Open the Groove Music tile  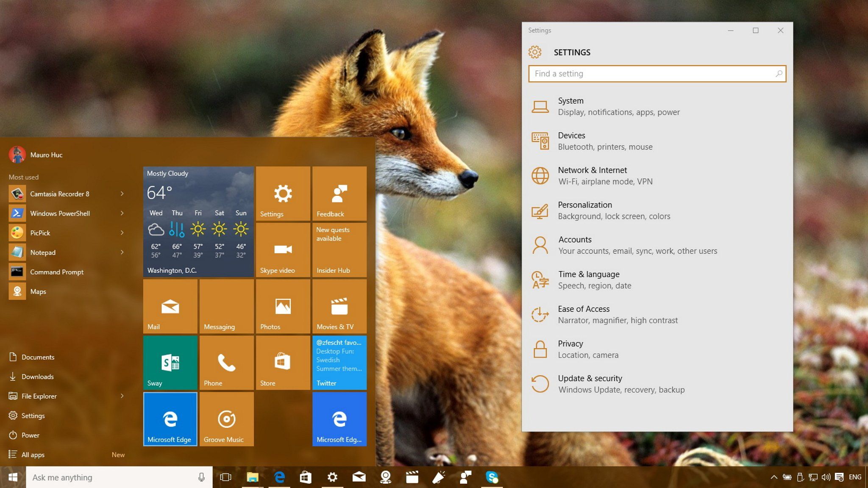(x=226, y=419)
